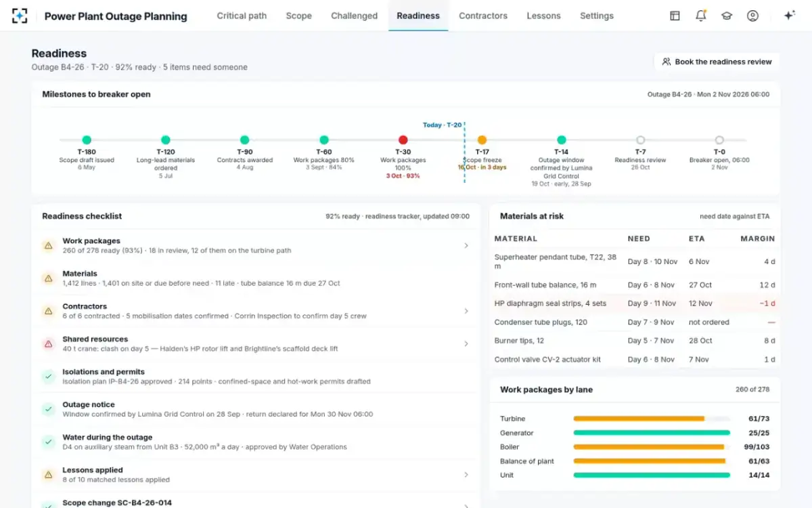
Task: Switch to the Scope tab
Action: pos(298,16)
